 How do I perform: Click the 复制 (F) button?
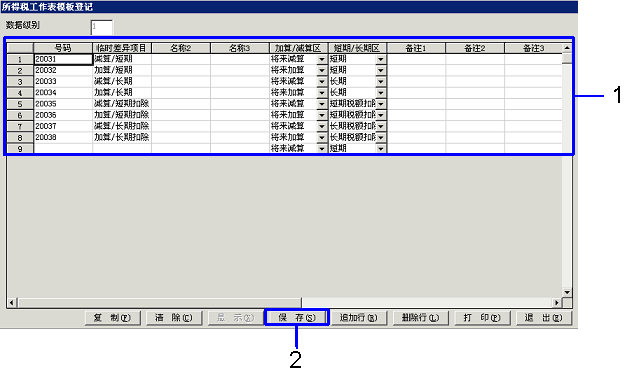[113, 318]
